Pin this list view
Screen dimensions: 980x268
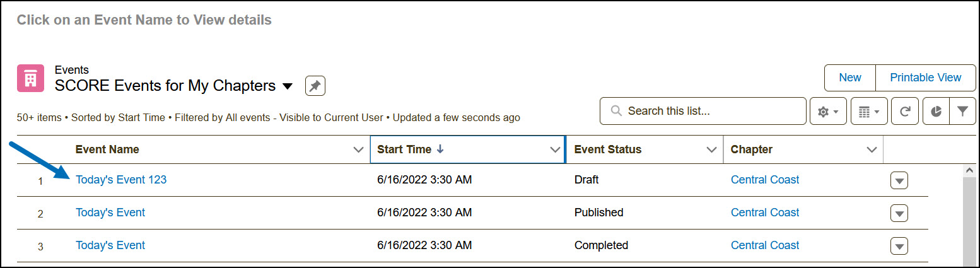[x=315, y=86]
